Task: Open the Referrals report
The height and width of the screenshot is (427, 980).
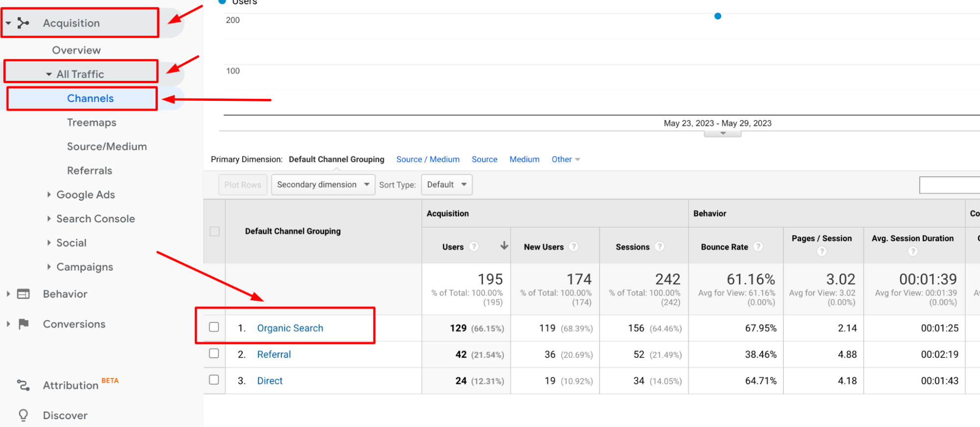Action: point(90,170)
